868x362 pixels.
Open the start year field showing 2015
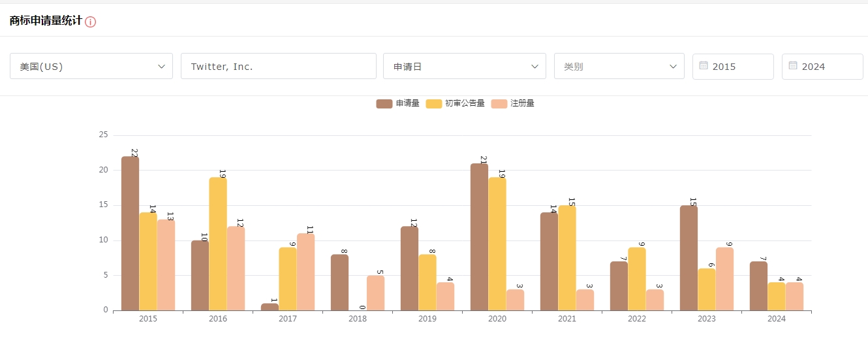pyautogui.click(x=733, y=66)
